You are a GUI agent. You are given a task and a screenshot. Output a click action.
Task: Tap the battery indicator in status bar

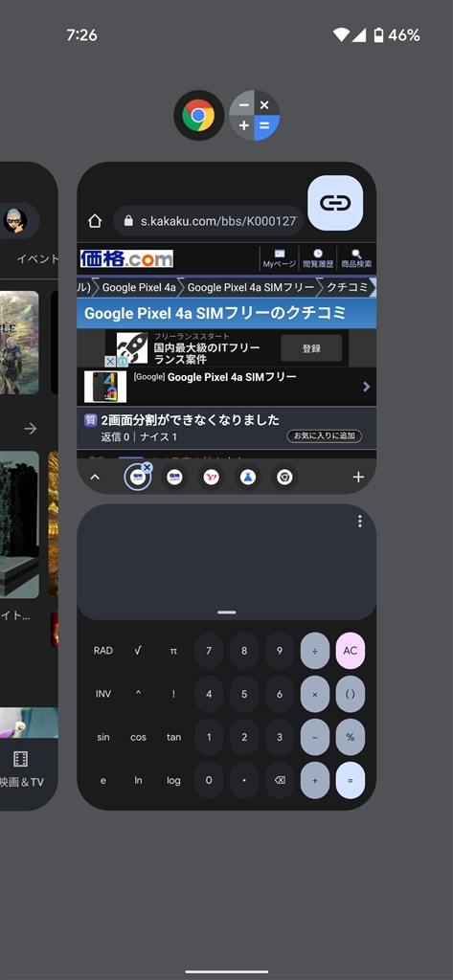378,35
